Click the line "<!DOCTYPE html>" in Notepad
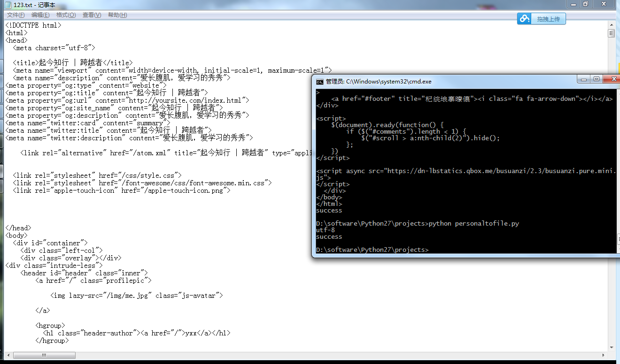 click(33, 25)
